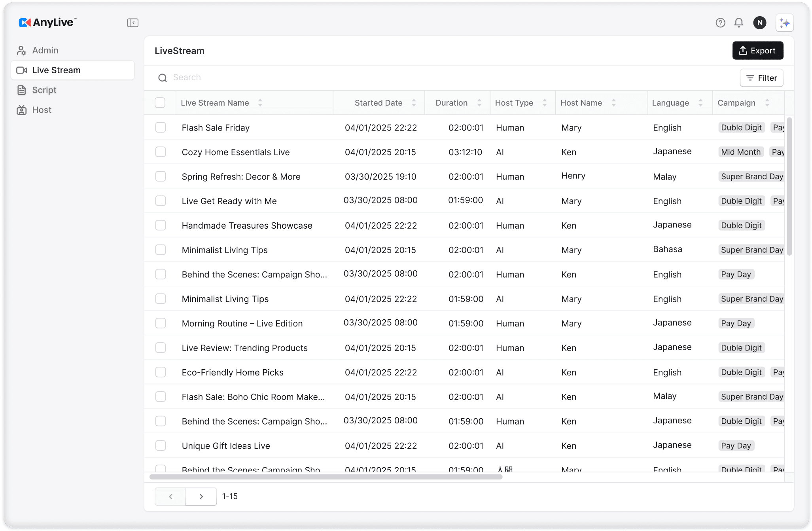This screenshot has width=812, height=531.
Task: Open the help question mark icon
Action: (x=720, y=23)
